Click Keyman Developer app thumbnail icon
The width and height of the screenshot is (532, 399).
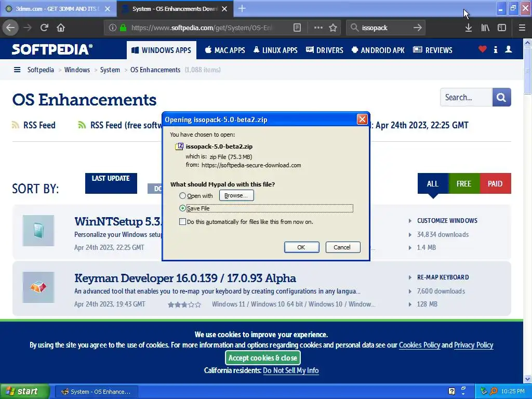click(38, 287)
